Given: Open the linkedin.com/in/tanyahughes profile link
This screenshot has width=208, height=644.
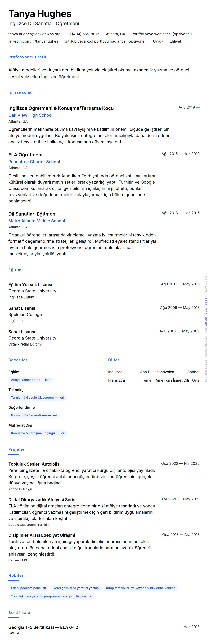Looking at the screenshot, I should point(33,41).
